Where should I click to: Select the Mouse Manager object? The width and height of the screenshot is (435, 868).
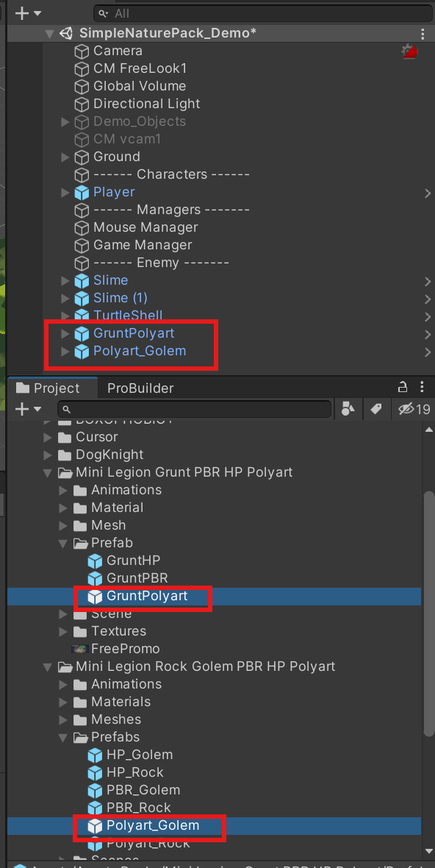tap(145, 227)
